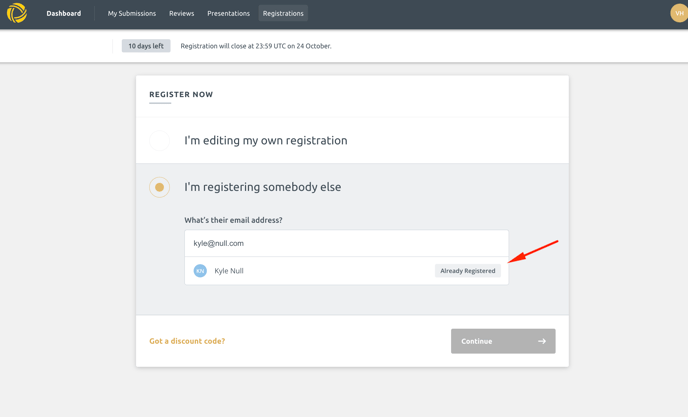Image resolution: width=688 pixels, height=417 pixels.
Task: Switch to the Presentations page
Action: click(229, 14)
